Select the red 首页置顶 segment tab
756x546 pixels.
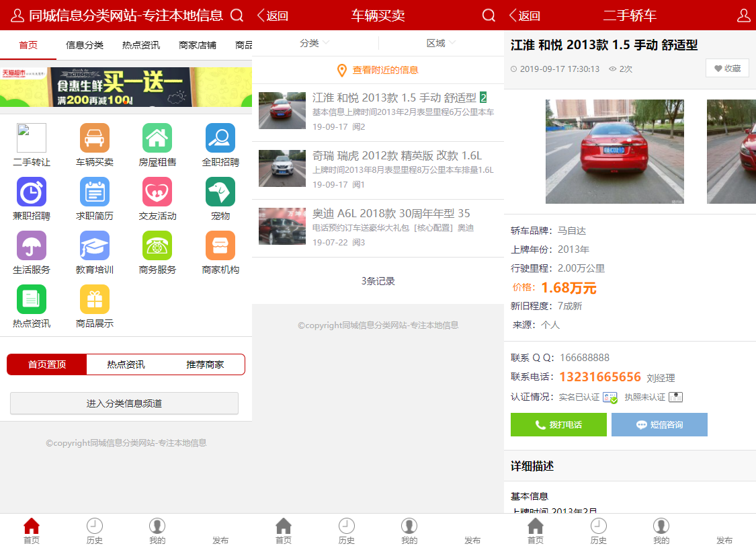coord(47,364)
